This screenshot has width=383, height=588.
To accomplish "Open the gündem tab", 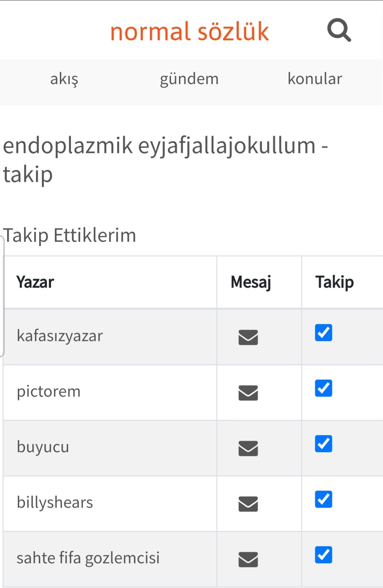I will (x=189, y=79).
